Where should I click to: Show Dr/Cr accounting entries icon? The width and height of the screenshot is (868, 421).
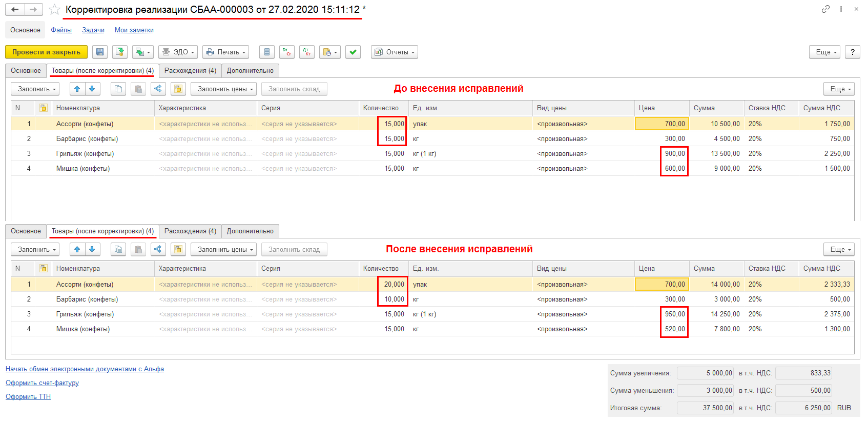pyautogui.click(x=287, y=52)
